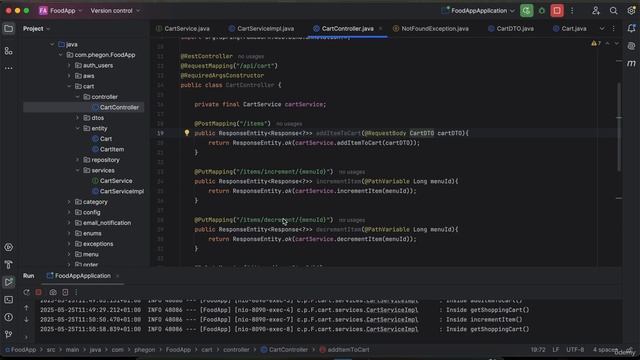Viewport: 640px width, 360px height.
Task: Open the Code With Me user icon
Action: (596, 11)
